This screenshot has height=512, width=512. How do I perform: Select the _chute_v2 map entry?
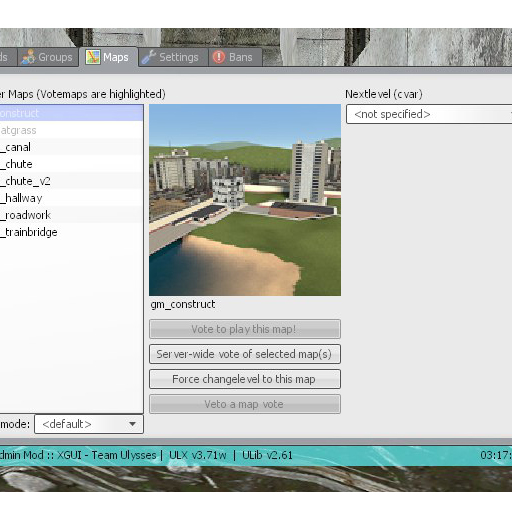coord(71,181)
